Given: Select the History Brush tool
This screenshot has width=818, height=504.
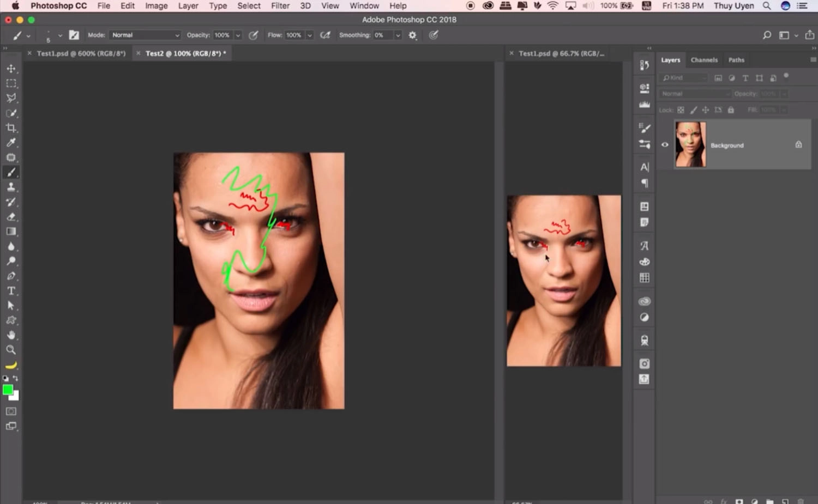Looking at the screenshot, I should 11,202.
